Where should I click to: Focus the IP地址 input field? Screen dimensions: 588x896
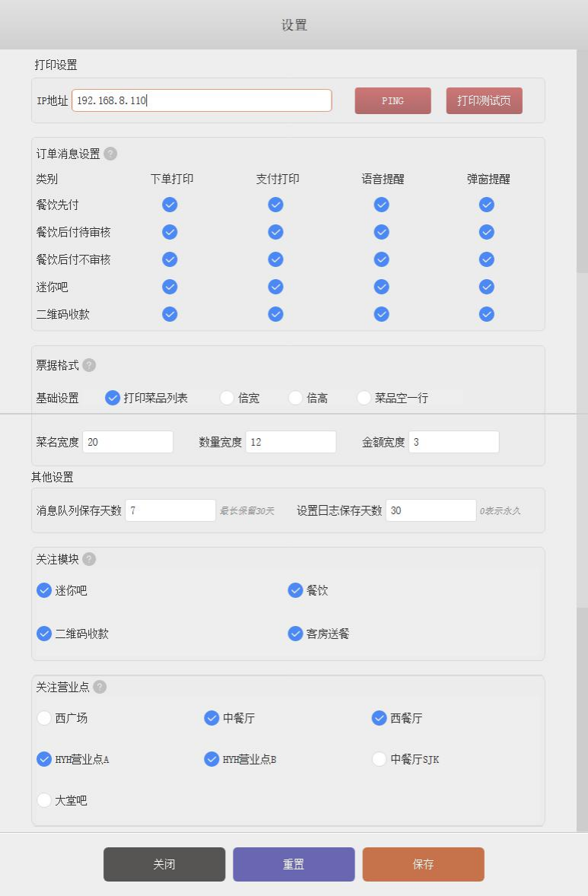point(202,100)
